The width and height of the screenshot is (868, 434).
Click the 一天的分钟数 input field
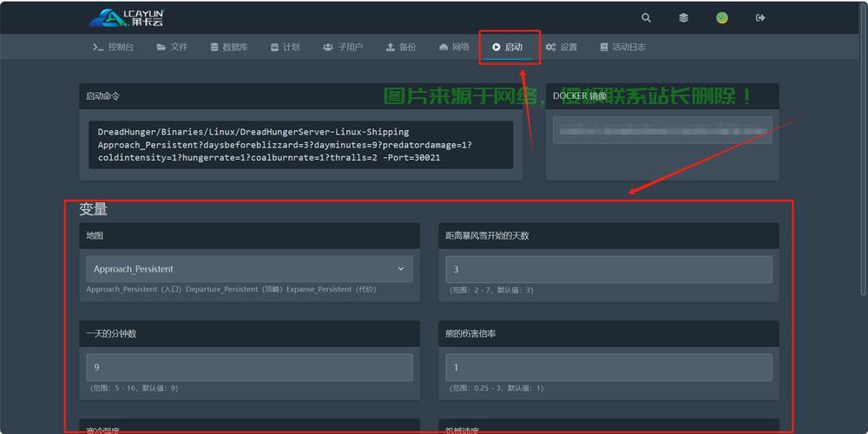coord(249,367)
